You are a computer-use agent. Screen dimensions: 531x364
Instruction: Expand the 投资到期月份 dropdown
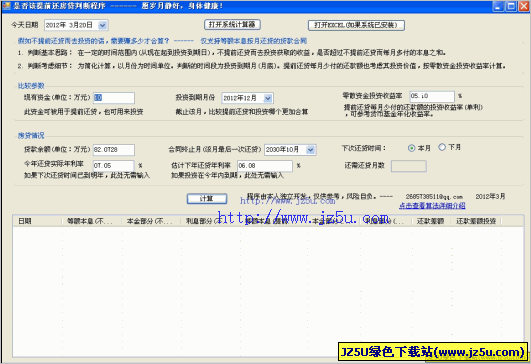[x=268, y=98]
